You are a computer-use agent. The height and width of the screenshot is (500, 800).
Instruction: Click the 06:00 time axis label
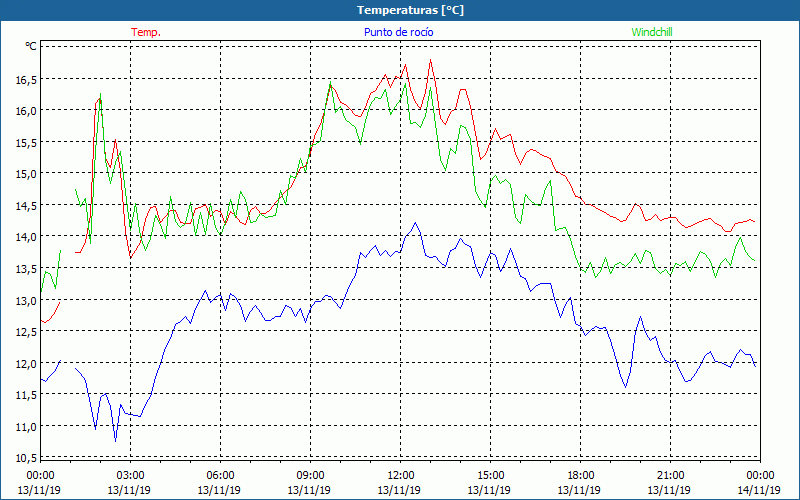click(220, 475)
